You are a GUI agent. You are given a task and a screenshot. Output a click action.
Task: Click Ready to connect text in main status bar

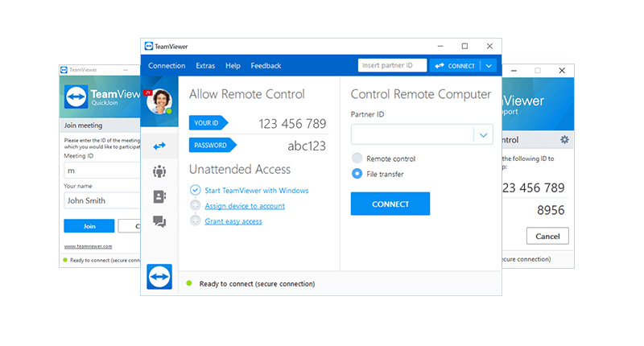(x=257, y=283)
